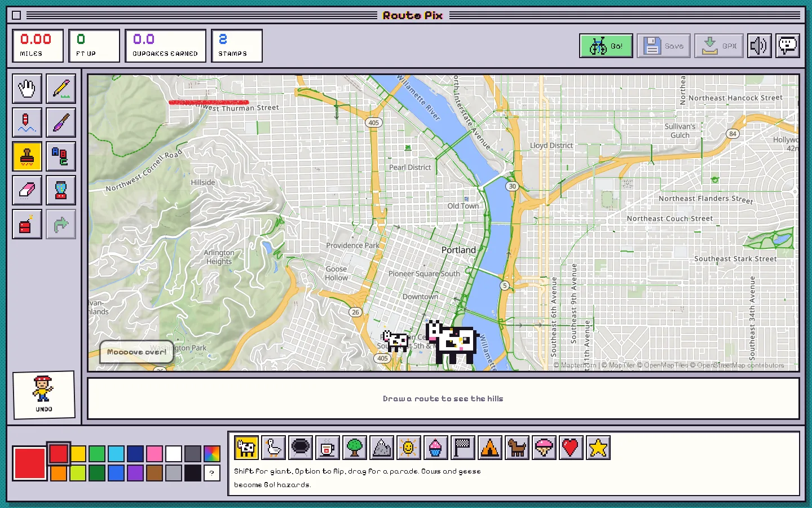Pick the brown color swatch
The image size is (812, 508).
(x=155, y=473)
